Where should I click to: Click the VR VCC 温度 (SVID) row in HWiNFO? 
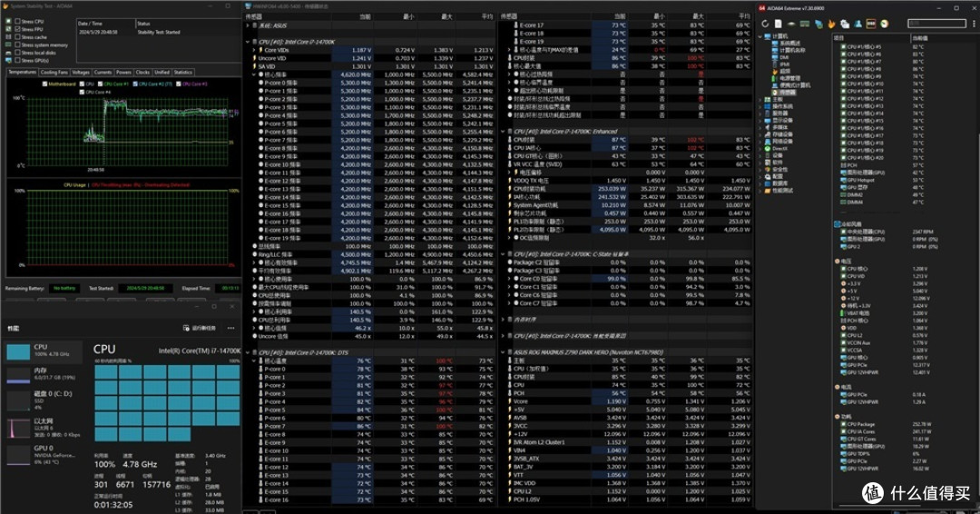tap(630, 164)
